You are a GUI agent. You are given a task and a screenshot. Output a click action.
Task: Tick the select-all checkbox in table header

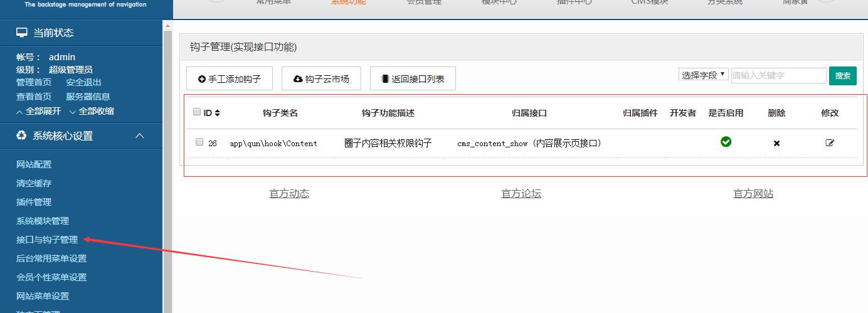pyautogui.click(x=197, y=112)
